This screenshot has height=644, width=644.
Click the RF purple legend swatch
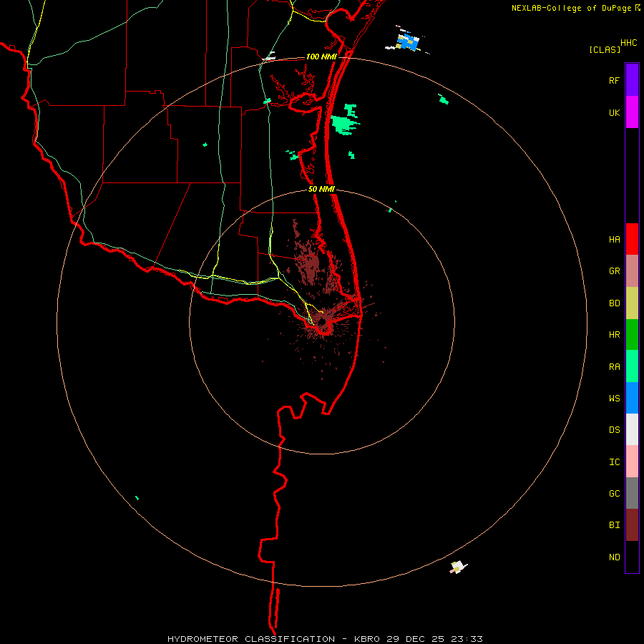[632, 80]
